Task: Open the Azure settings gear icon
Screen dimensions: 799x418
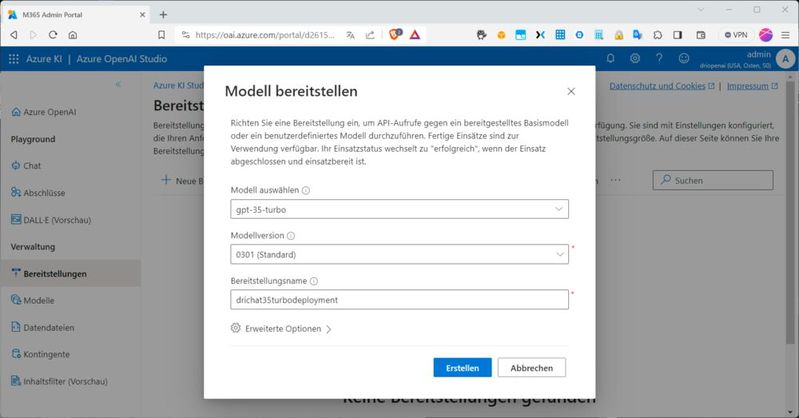Action: [x=635, y=58]
